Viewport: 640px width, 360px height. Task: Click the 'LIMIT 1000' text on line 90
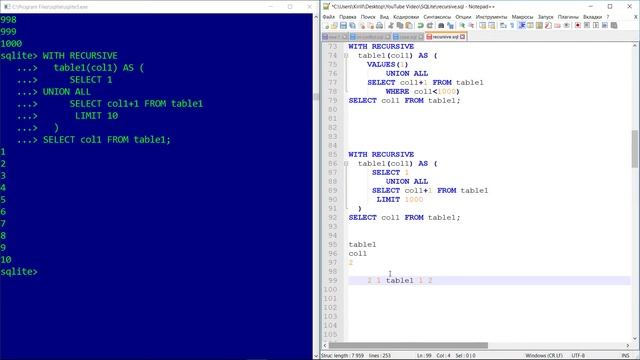[x=400, y=200]
